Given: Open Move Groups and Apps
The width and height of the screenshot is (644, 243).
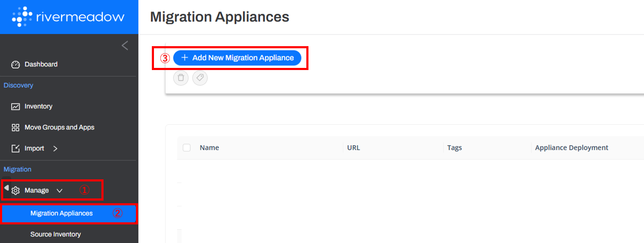Looking at the screenshot, I should click(59, 128).
